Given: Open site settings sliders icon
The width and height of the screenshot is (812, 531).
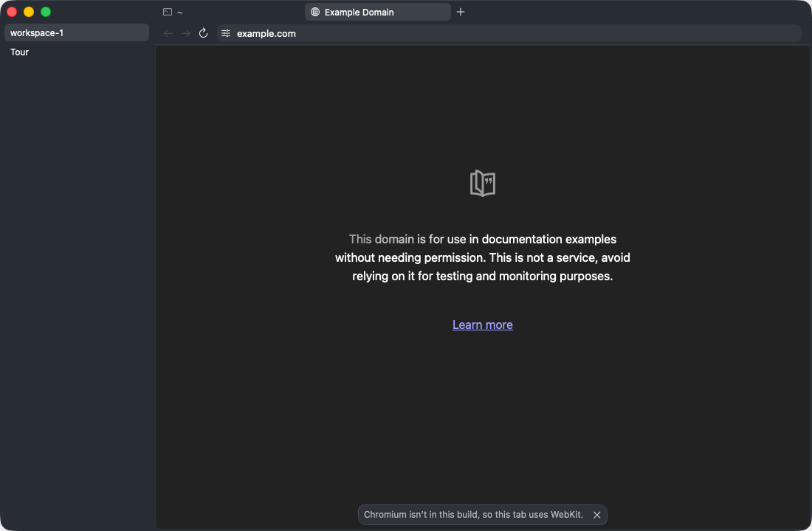Looking at the screenshot, I should 226,33.
